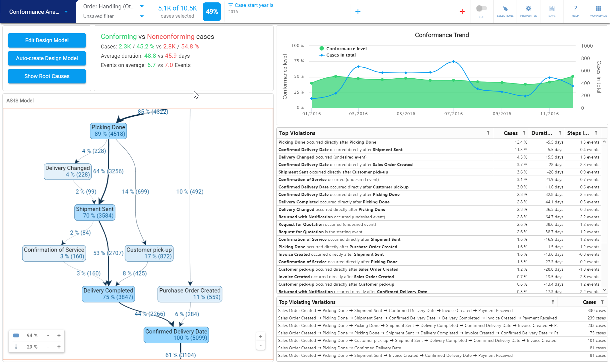Click the red plus to add an analysis
610x364 pixels.
(x=463, y=11)
